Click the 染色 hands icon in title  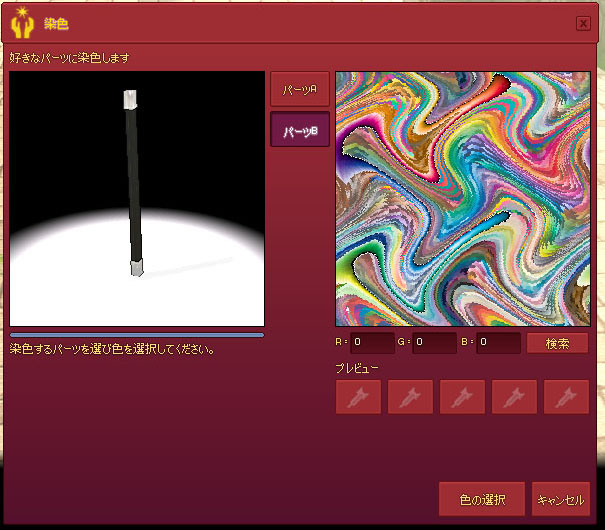(22, 23)
